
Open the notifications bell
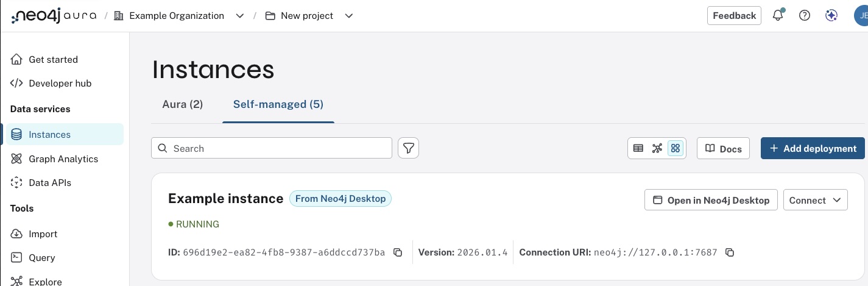point(778,16)
